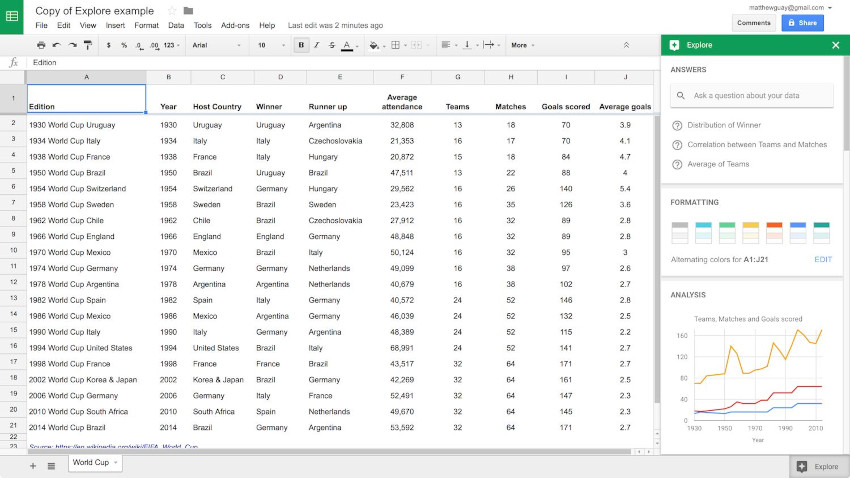
Task: Open text wrapping options
Action: [x=491, y=46]
